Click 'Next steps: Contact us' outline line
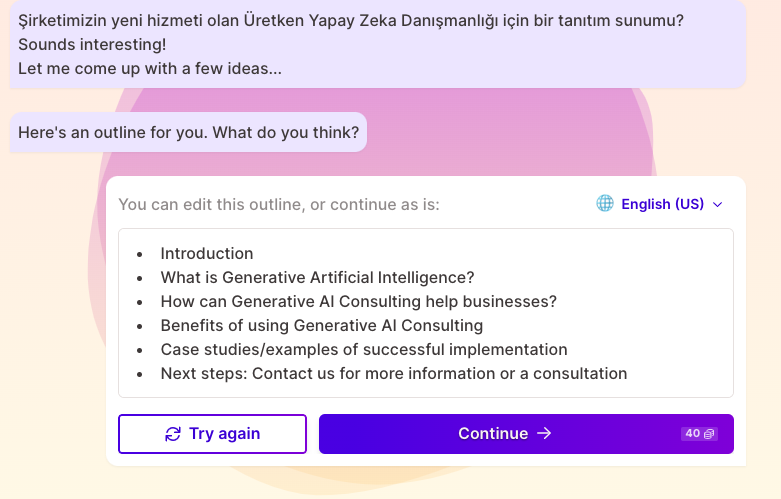The image size is (781, 499). tap(393, 374)
